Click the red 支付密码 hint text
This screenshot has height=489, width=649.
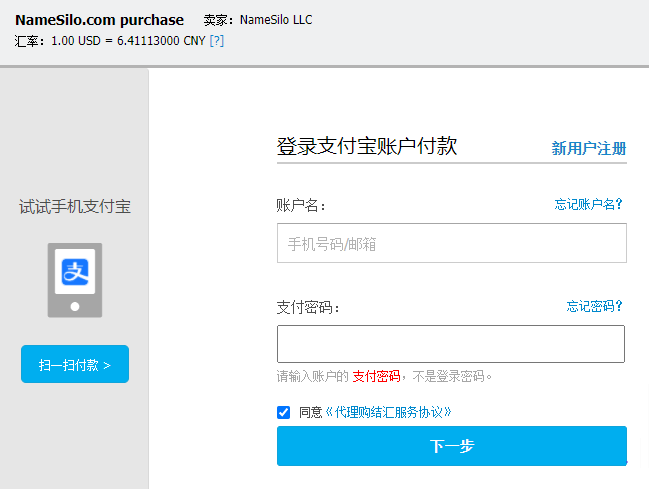pyautogui.click(x=376, y=376)
